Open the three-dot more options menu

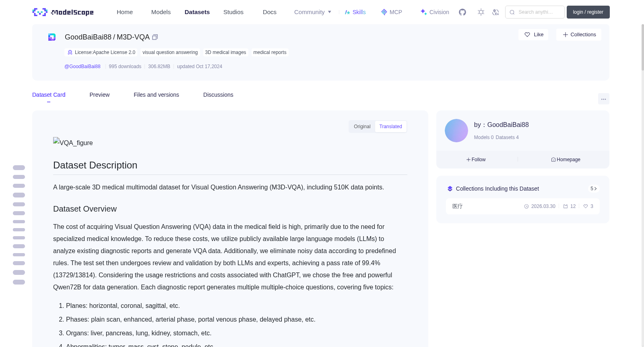pyautogui.click(x=603, y=99)
